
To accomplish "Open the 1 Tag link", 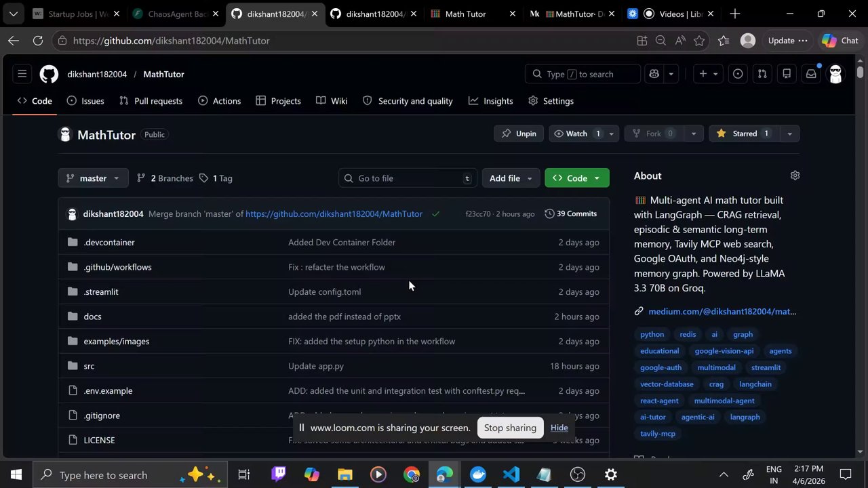I will pyautogui.click(x=216, y=178).
